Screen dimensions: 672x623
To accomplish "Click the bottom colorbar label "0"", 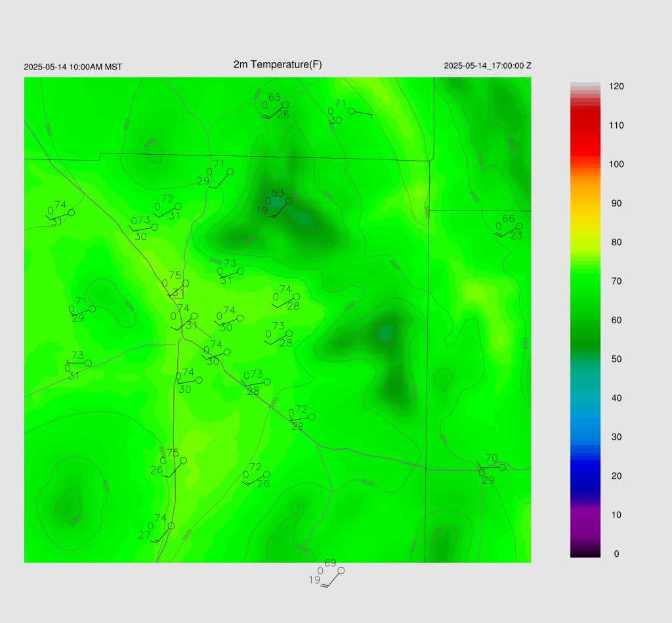I will pyautogui.click(x=616, y=554).
